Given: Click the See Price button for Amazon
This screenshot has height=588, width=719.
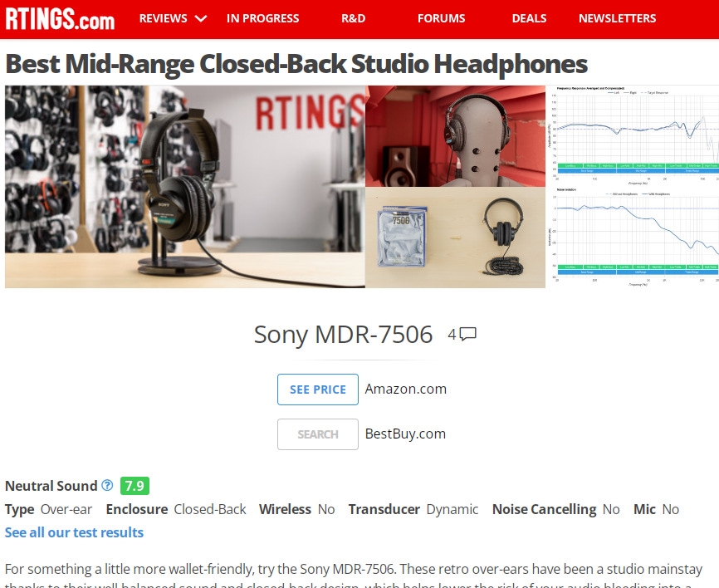Looking at the screenshot, I should coord(318,390).
